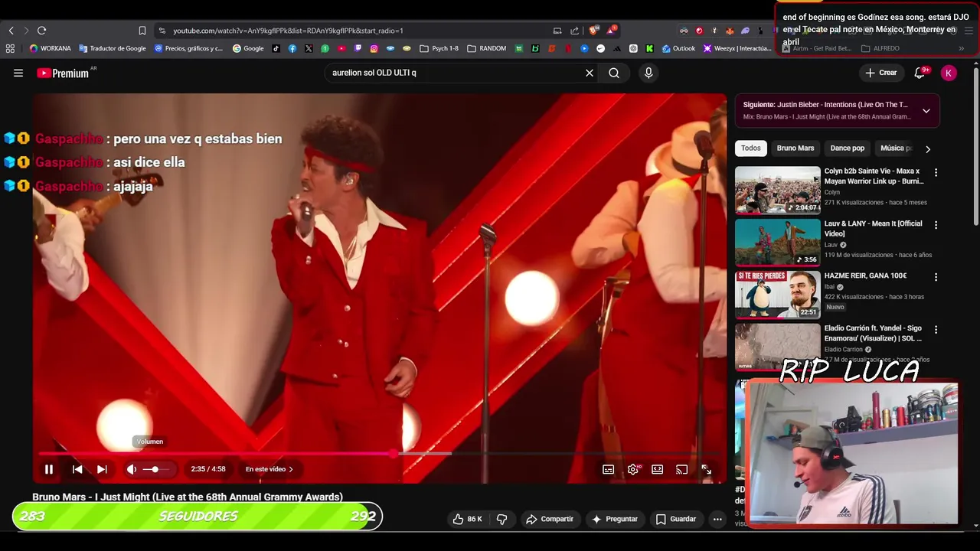Open browser apps grid icon
The width and height of the screenshot is (980, 551).
[10, 48]
